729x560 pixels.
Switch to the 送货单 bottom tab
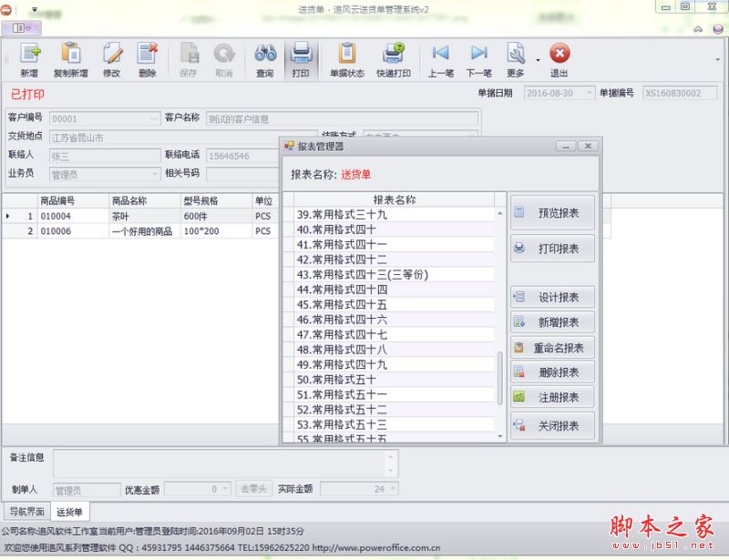point(70,512)
